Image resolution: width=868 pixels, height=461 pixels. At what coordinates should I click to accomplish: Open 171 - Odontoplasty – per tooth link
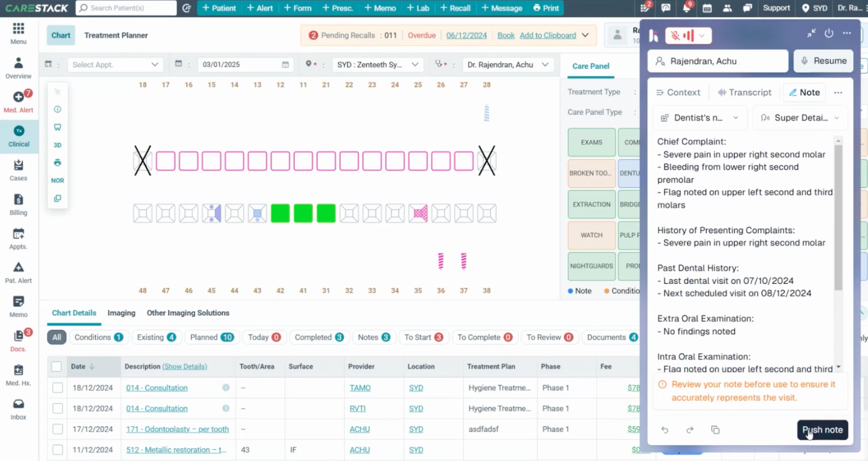pos(178,429)
